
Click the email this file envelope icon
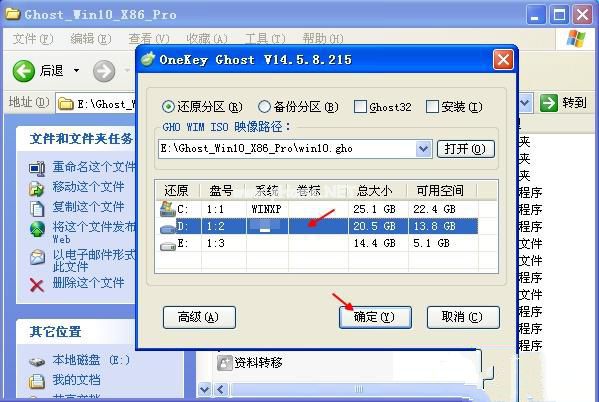pyautogui.click(x=37, y=258)
